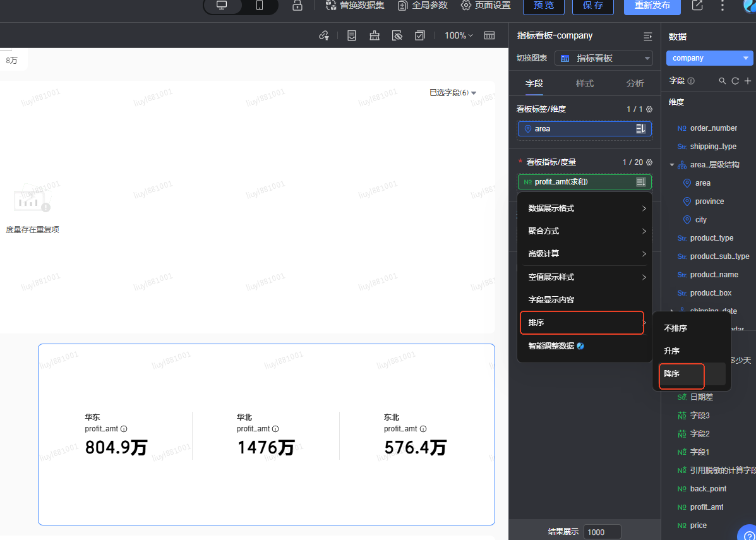Search fields with the magnifier icon
Viewport: 756px width, 540px height.
coord(723,81)
